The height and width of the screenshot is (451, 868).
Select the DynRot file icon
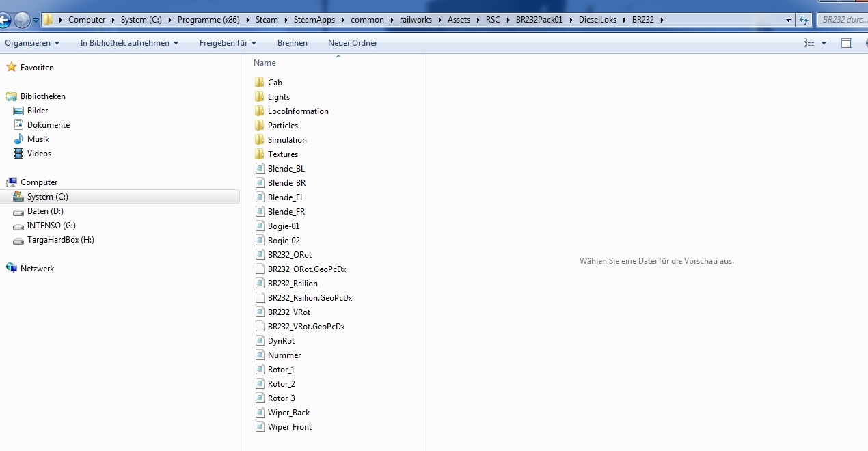tap(259, 340)
